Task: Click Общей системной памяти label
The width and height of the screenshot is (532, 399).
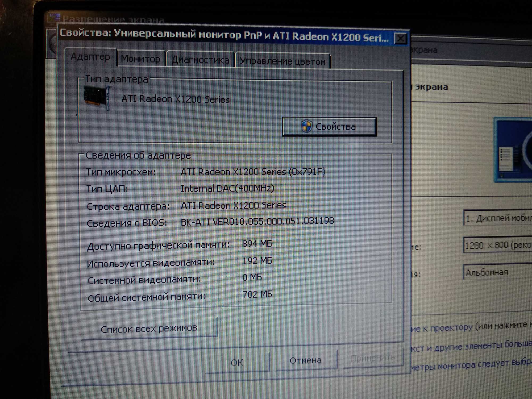Action: (x=146, y=297)
